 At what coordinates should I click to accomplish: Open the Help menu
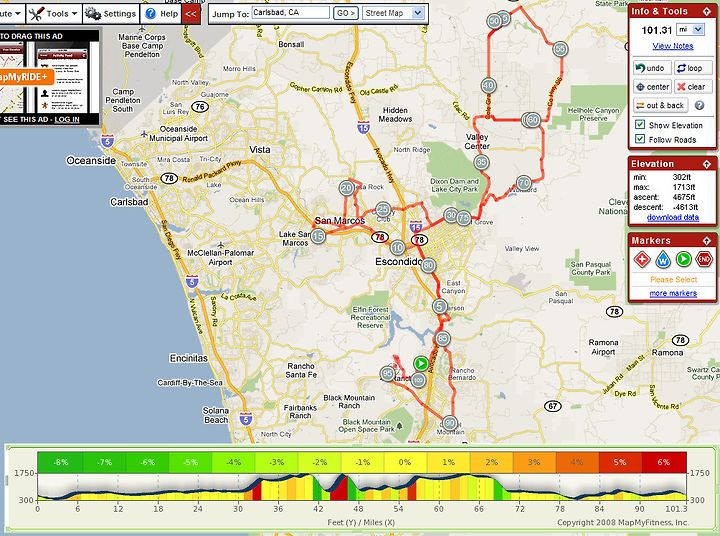pos(161,14)
